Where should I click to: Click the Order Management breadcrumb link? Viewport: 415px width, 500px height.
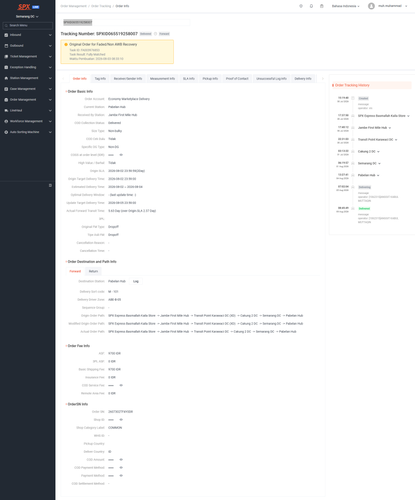click(73, 6)
